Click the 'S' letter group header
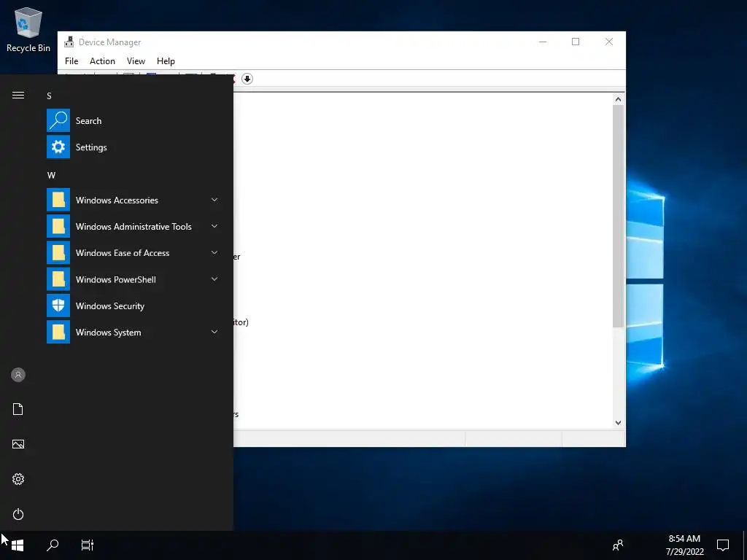 (x=49, y=96)
